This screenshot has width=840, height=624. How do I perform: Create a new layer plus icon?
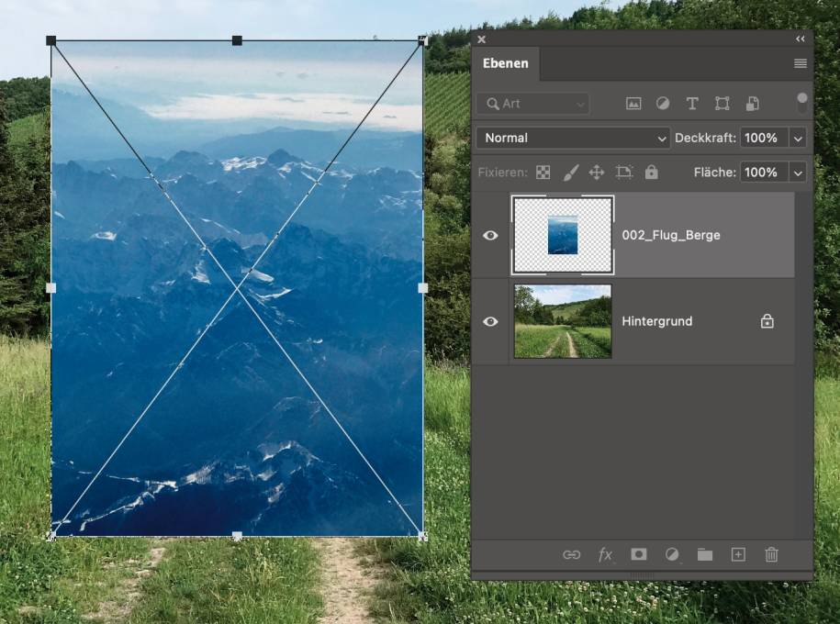(x=738, y=554)
